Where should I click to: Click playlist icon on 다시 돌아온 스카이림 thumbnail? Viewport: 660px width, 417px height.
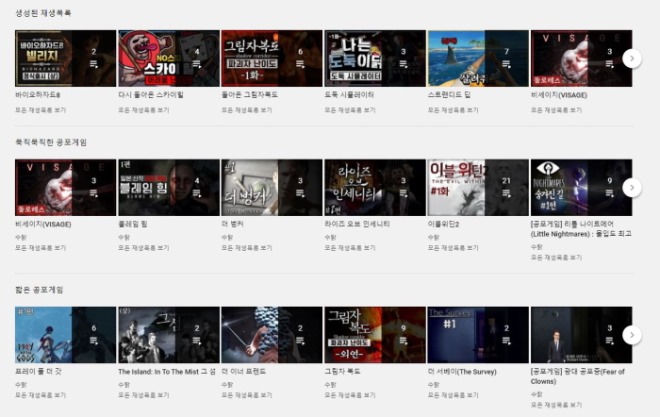[197, 64]
